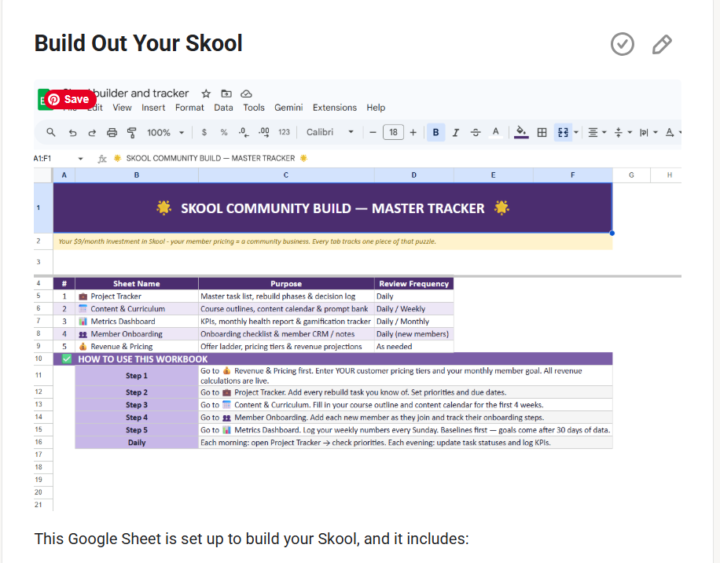Open text wrapping dropdown

(649, 133)
